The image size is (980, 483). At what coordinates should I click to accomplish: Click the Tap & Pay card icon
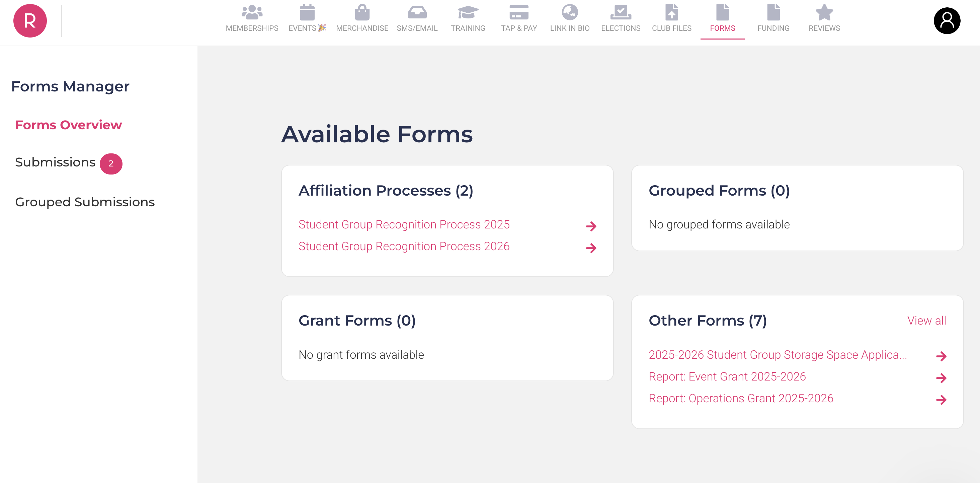pos(518,12)
